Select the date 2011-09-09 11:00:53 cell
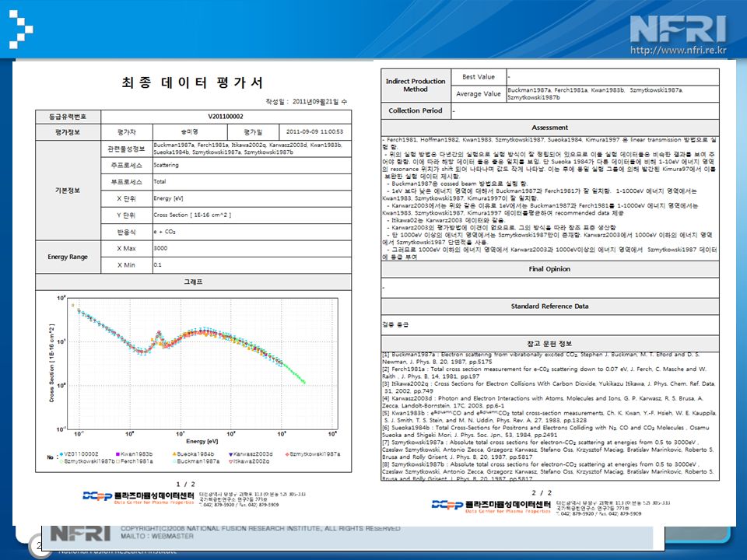Image resolution: width=747 pixels, height=560 pixels. (314, 132)
